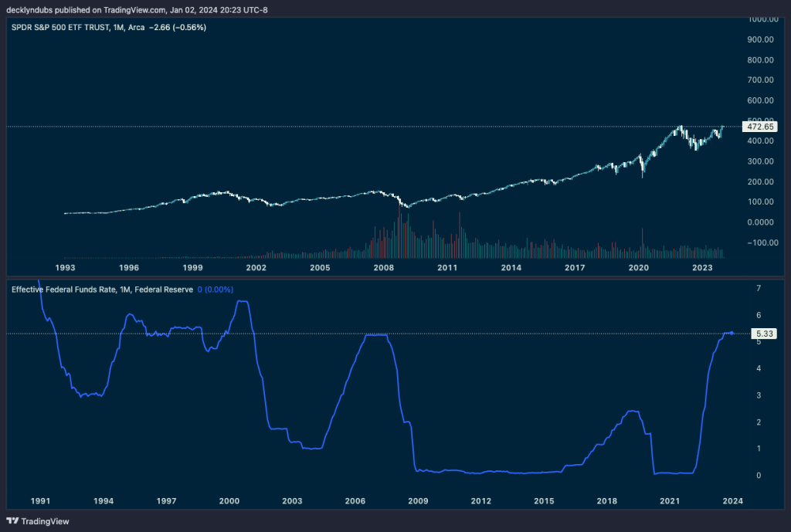Click the 2008 label on upper time axis

point(384,267)
